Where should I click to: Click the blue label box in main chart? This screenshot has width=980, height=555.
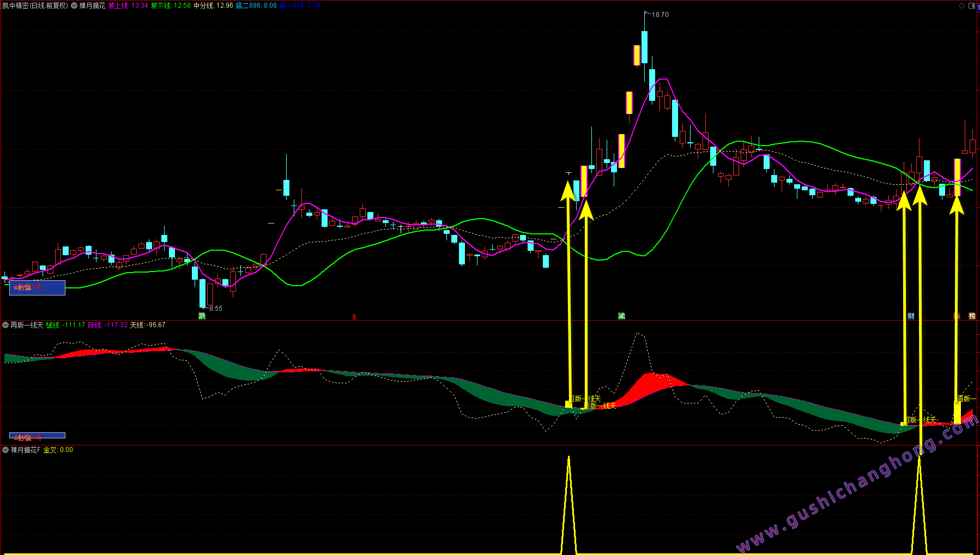coord(37,288)
